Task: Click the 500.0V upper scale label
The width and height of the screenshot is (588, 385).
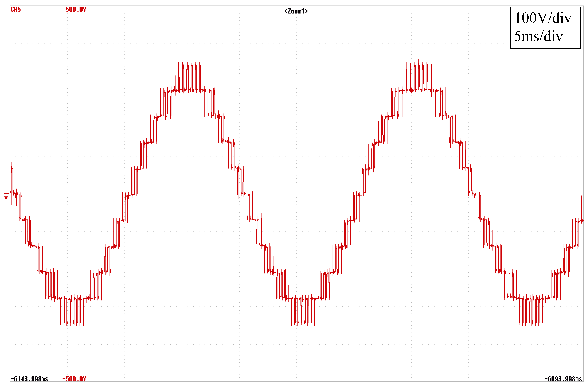Action: [x=76, y=10]
